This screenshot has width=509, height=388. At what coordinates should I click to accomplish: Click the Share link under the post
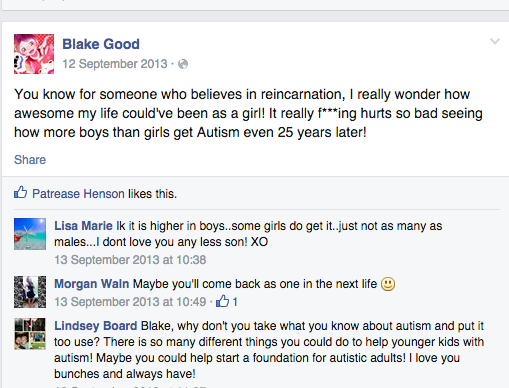click(x=30, y=160)
